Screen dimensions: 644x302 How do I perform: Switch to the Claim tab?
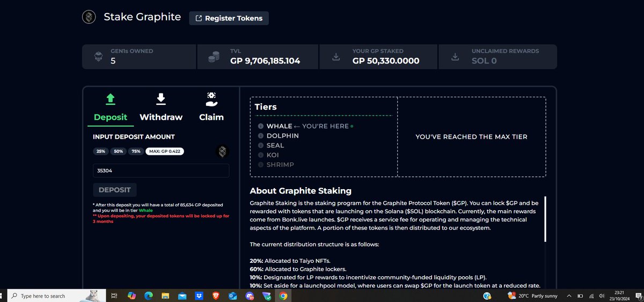(x=211, y=117)
